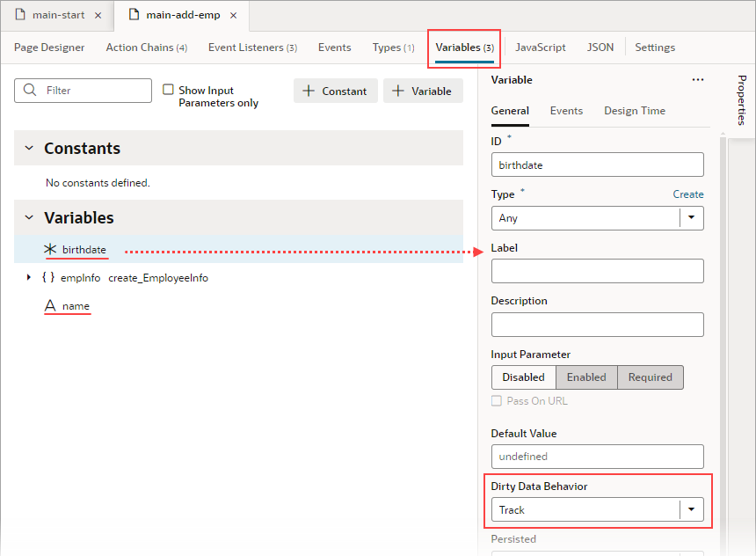The width and height of the screenshot is (756, 556).
Task: Open the Variable overflow menu with three dots
Action: tap(698, 79)
